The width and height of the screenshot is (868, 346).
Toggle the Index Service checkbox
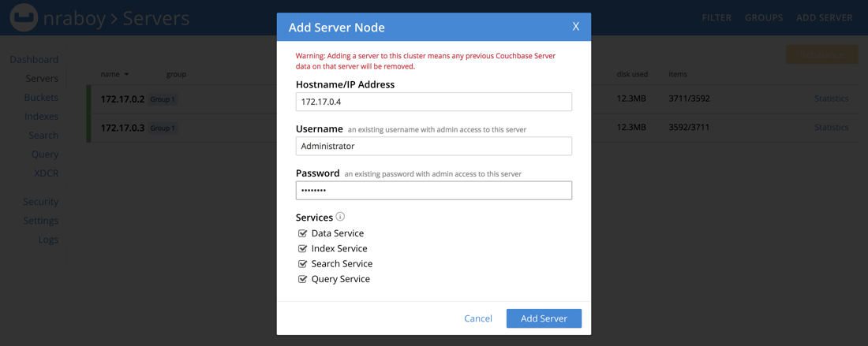point(302,248)
